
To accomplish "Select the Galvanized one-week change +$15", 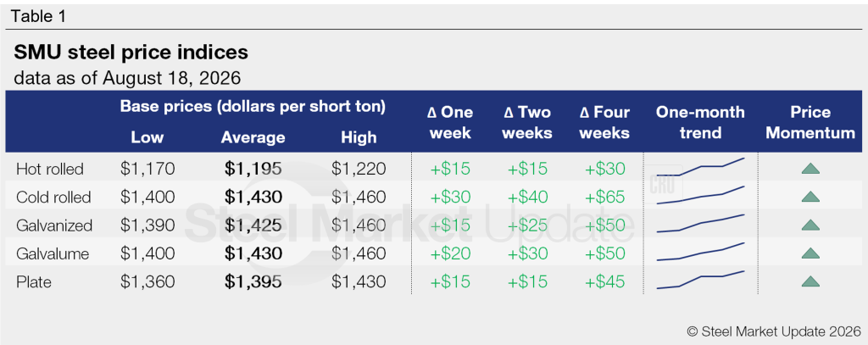I will (x=450, y=225).
